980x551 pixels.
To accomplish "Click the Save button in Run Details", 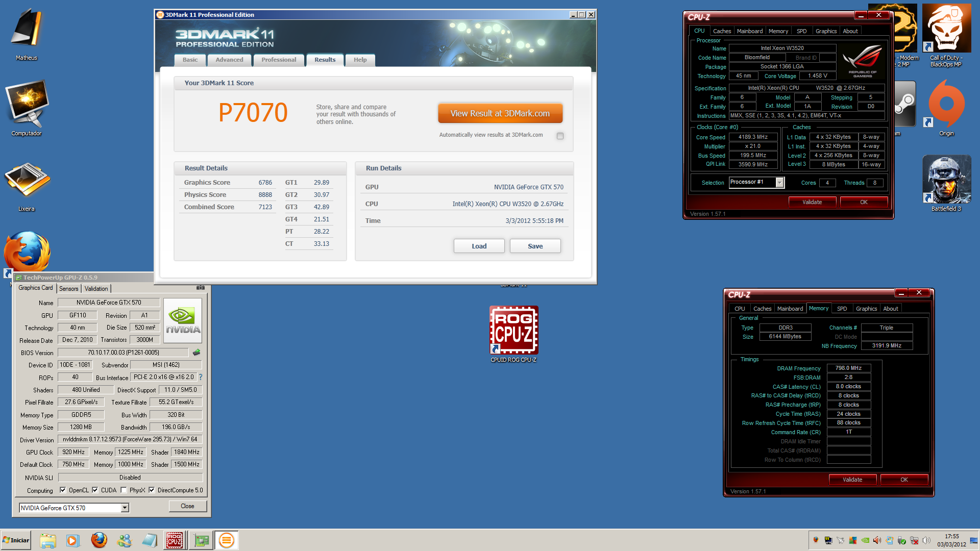I will point(535,246).
